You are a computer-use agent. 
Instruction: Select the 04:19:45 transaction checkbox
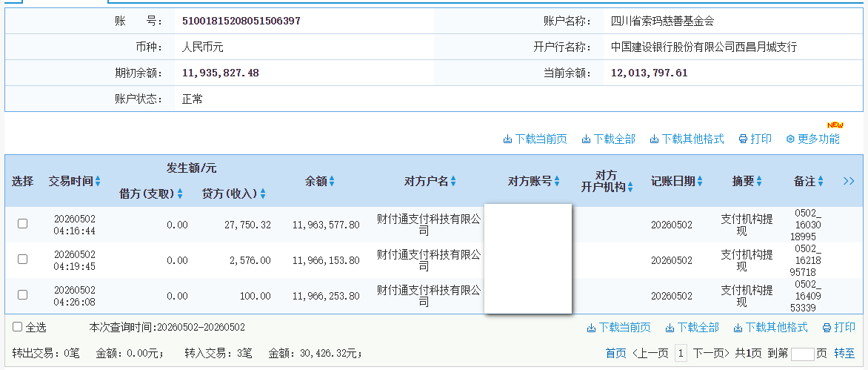click(23, 260)
